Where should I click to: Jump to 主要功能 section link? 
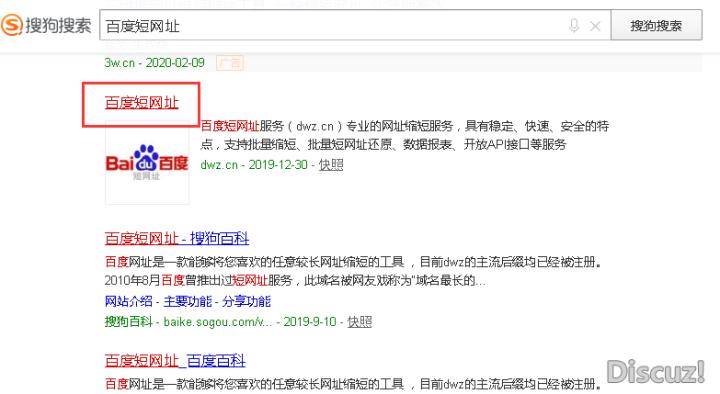click(x=187, y=301)
